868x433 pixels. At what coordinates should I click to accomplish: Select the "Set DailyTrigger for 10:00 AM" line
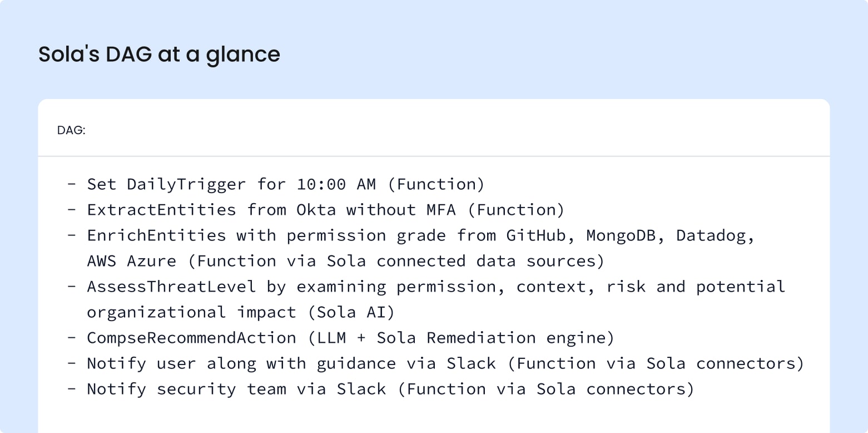click(x=231, y=184)
